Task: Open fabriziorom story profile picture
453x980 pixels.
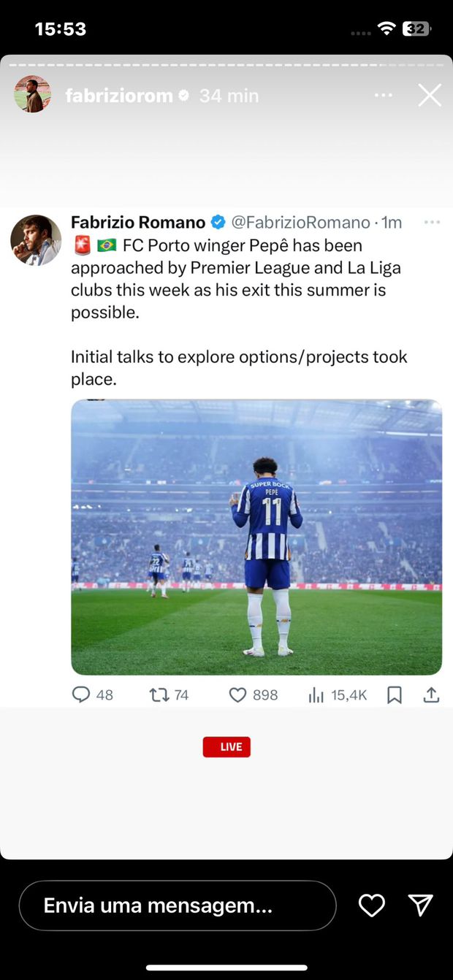Action: coord(33,94)
